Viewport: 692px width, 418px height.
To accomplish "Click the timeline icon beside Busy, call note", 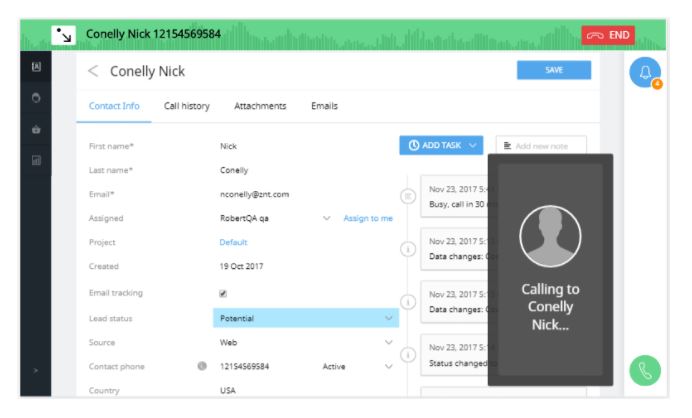I will click(408, 196).
